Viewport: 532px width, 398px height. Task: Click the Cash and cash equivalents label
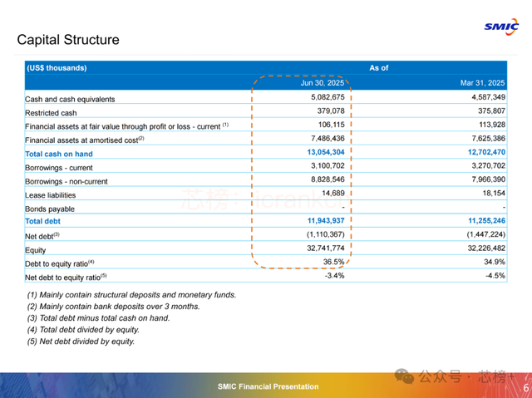(x=70, y=100)
